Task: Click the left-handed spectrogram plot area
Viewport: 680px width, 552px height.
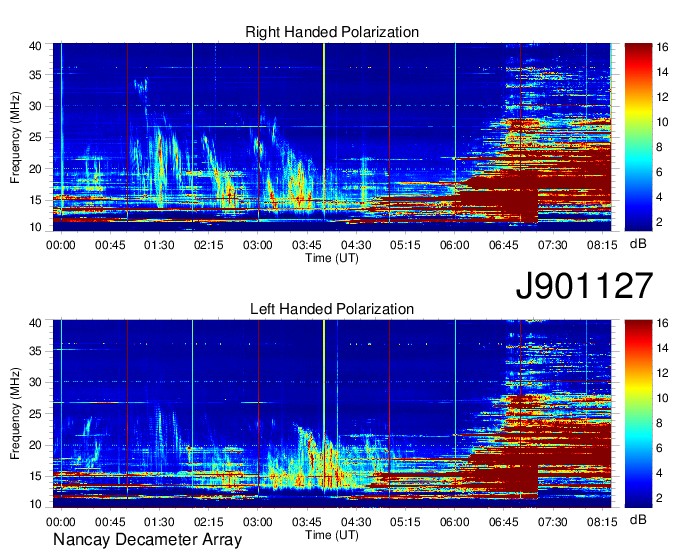Action: pyautogui.click(x=332, y=414)
